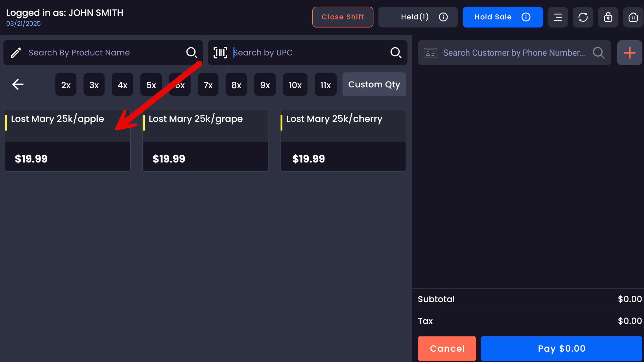Click the Hold Sale info icon
This screenshot has width=644, height=362.
click(526, 17)
